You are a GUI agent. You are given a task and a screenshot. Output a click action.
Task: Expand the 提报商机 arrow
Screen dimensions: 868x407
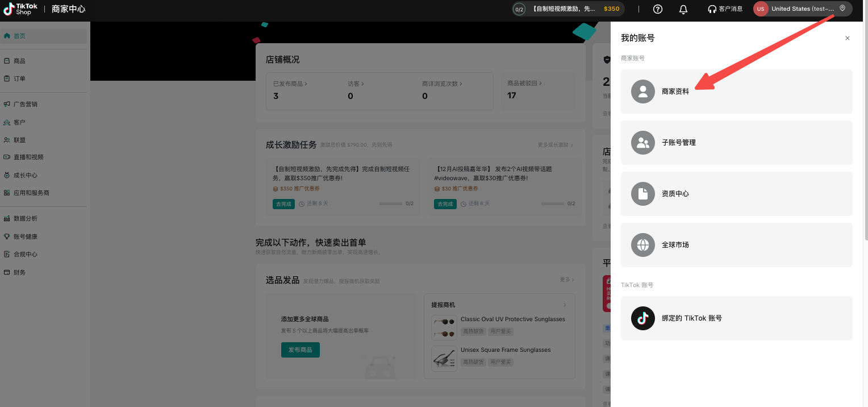565,305
